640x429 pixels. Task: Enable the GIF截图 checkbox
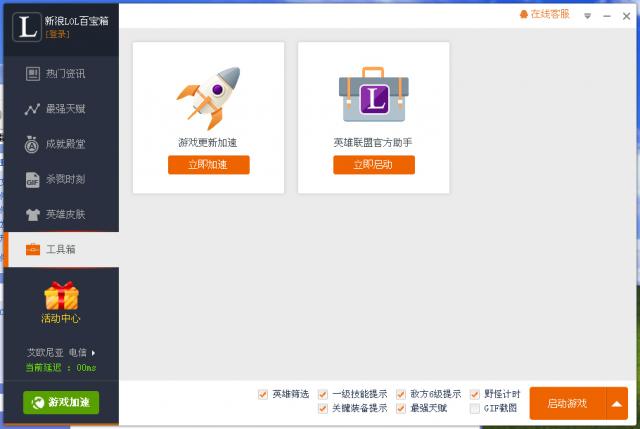click(475, 408)
